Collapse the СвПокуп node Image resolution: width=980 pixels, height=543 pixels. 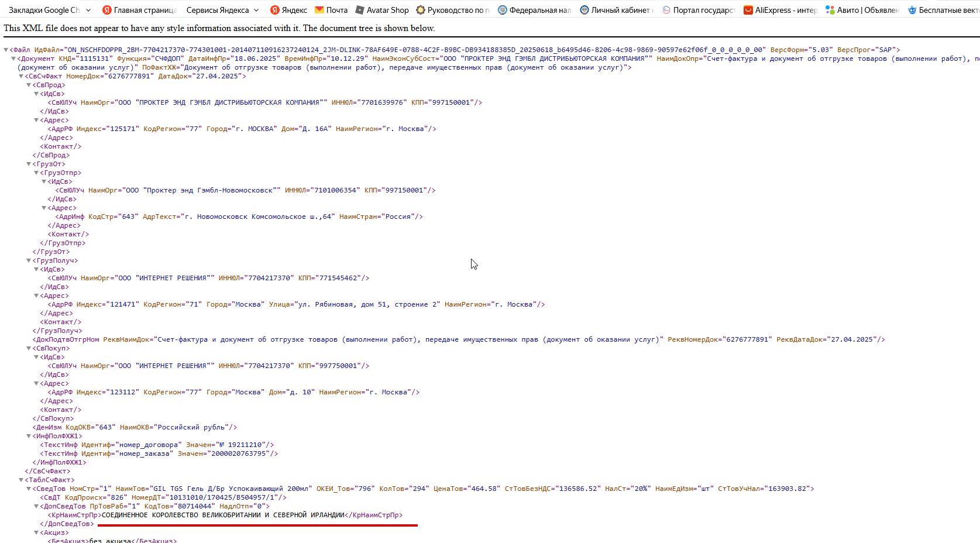tap(29, 349)
